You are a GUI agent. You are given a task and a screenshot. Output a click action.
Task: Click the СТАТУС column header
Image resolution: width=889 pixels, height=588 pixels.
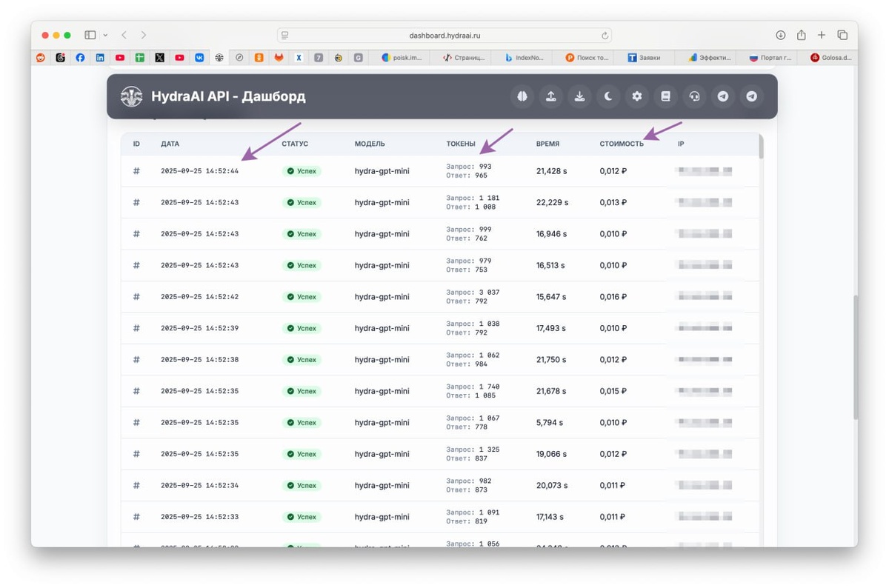[x=295, y=144]
